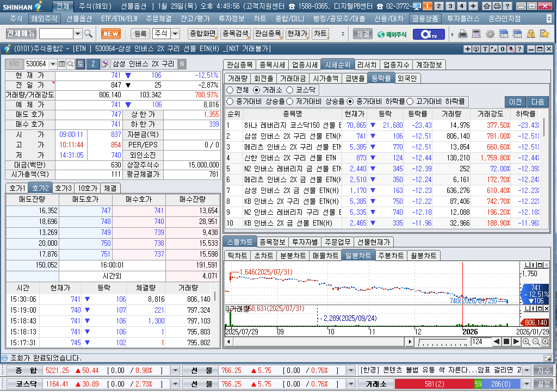Expand the news headline ticker dropdown
This screenshot has height=392, width=557.
527,371
